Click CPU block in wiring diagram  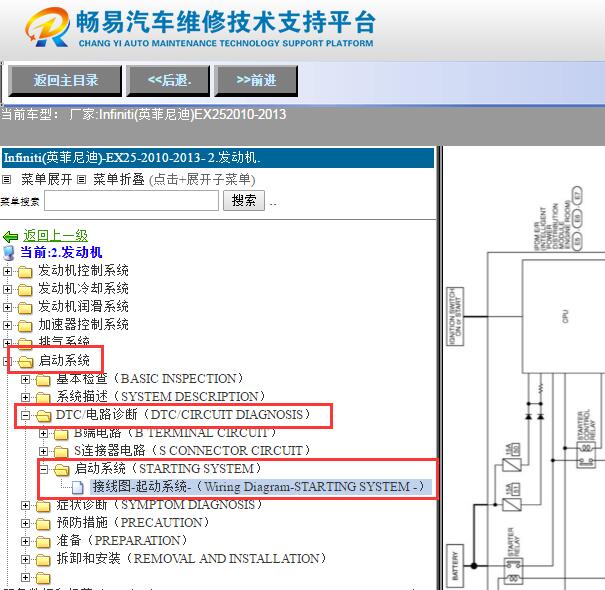[565, 316]
